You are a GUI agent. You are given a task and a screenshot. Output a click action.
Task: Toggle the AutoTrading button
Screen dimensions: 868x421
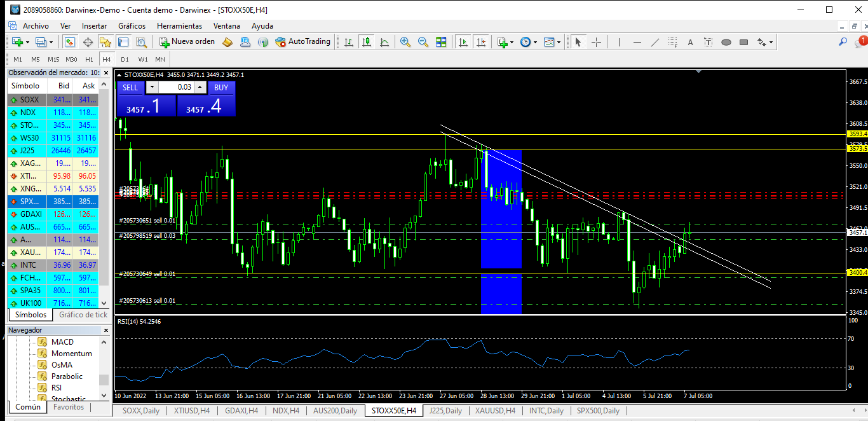[303, 42]
